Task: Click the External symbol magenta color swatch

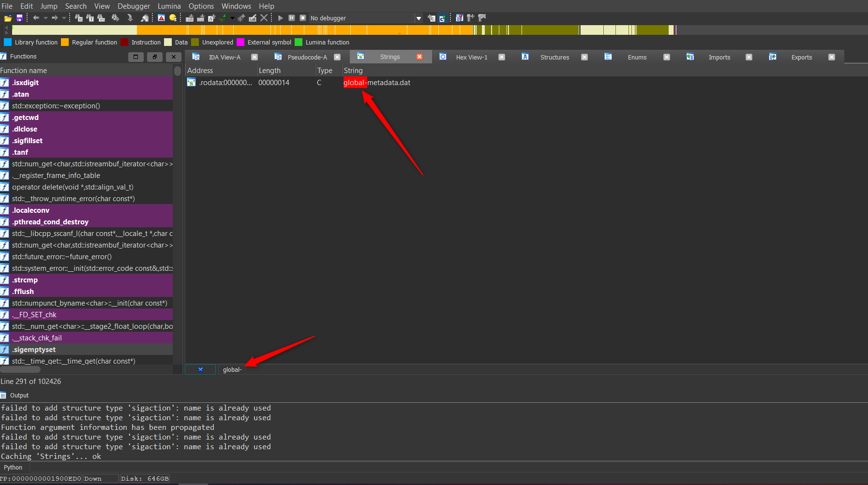Action: point(240,42)
